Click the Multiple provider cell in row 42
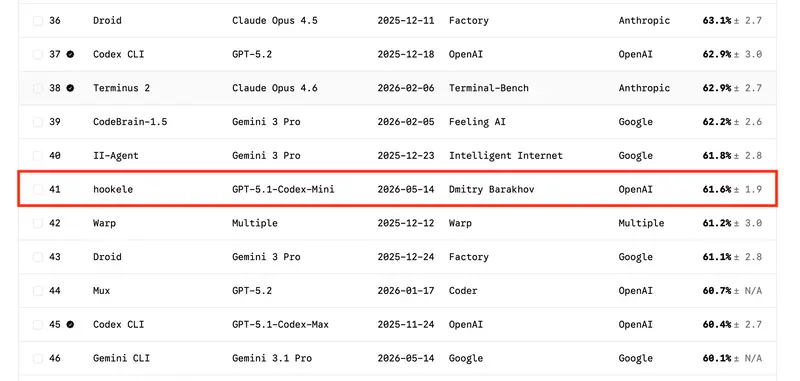Viewport: 800px width, 381px height. pos(641,223)
